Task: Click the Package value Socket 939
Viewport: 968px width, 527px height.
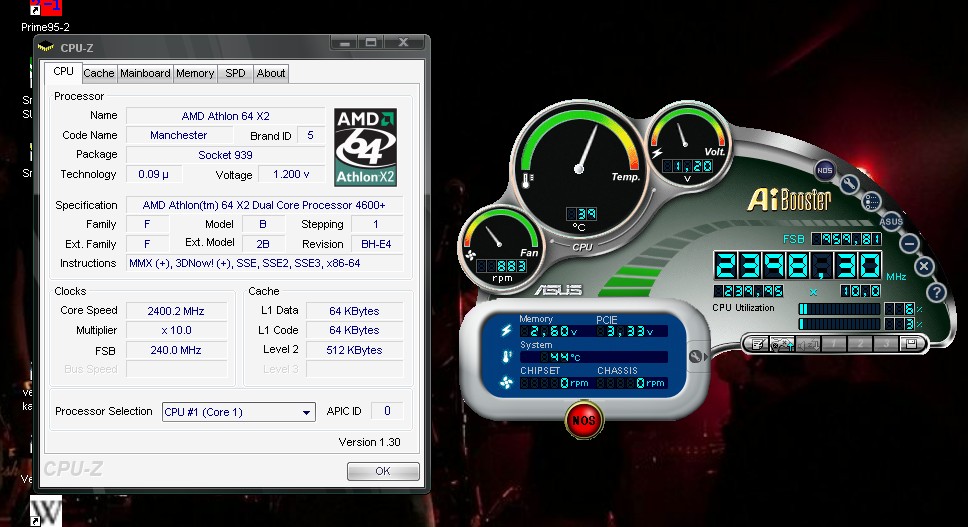Action: tap(225, 155)
